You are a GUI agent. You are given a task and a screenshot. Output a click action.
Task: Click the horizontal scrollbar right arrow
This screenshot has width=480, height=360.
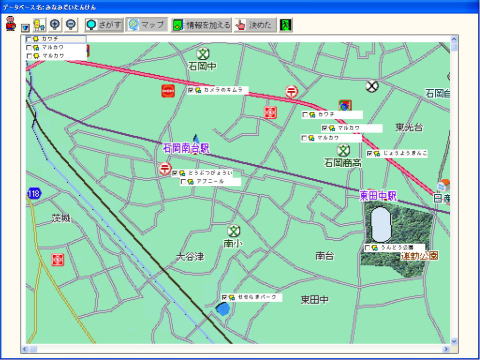coord(446,349)
